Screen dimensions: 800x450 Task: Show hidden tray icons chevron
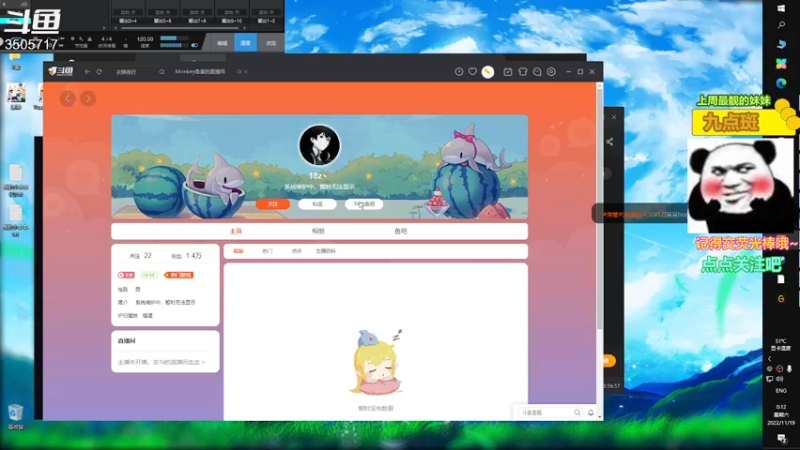tap(770, 359)
